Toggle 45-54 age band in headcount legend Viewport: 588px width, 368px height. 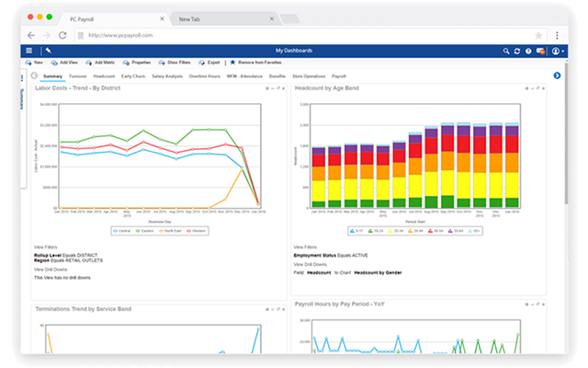(435, 231)
